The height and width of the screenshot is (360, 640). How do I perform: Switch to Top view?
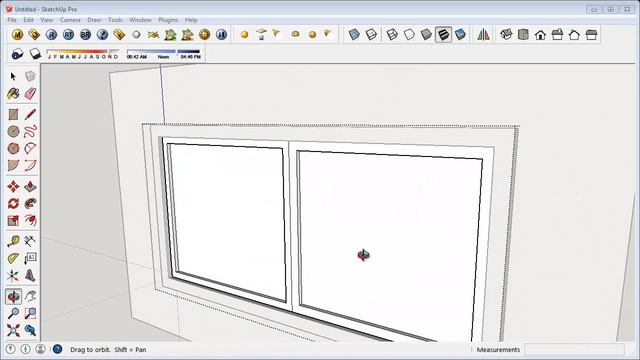pyautogui.click(x=523, y=35)
